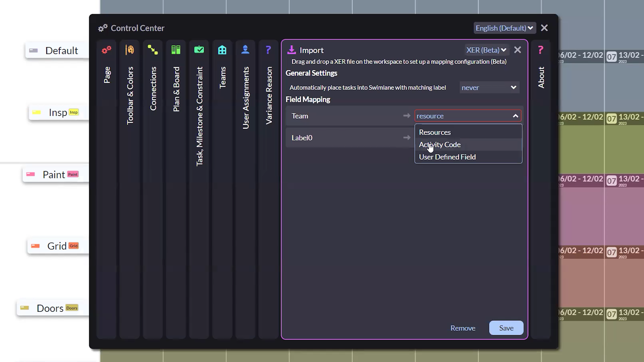Choose Resources from the dropdown list
Screen dimensions: 644x362
469,132
